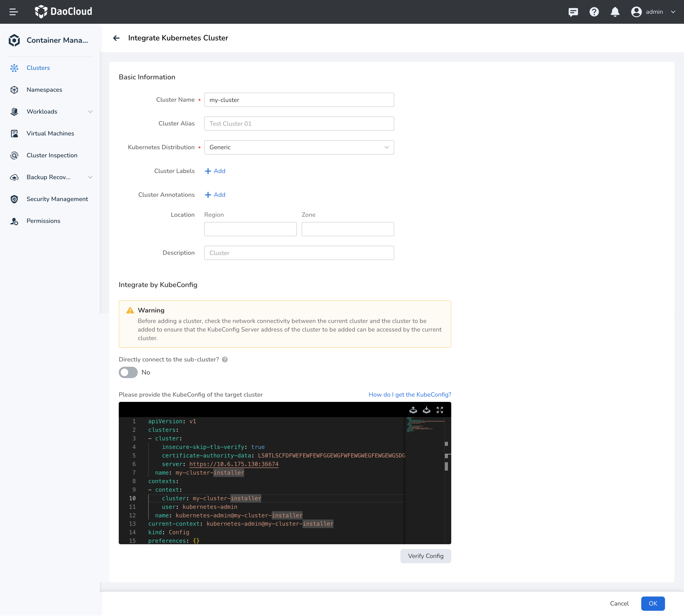Upload a KubeConfig file using upload icon
Viewport: 684px width, 616px height.
tap(413, 410)
